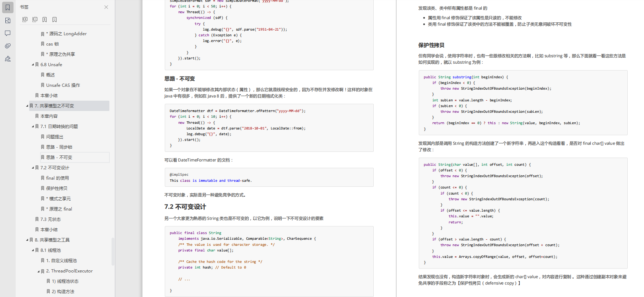Click heading 保护性拷贝 on right page
Image resolution: width=644 pixels, height=297 pixels.
pos(431,45)
